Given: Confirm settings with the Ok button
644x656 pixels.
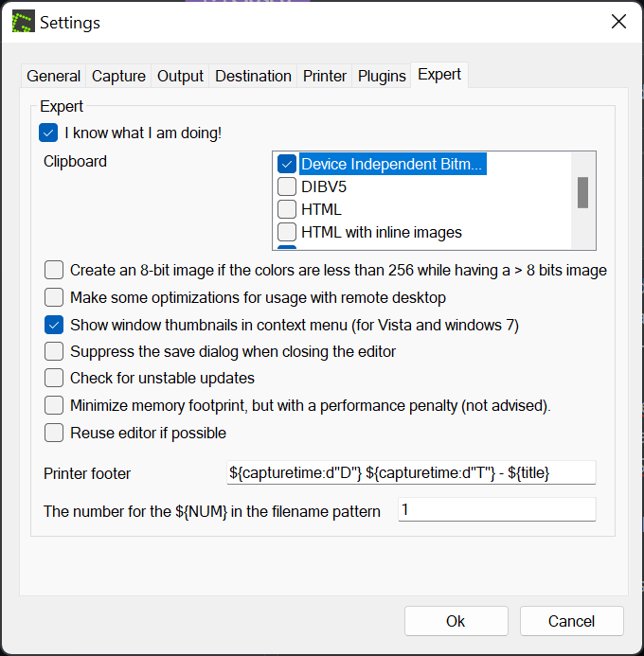Looking at the screenshot, I should (x=456, y=621).
